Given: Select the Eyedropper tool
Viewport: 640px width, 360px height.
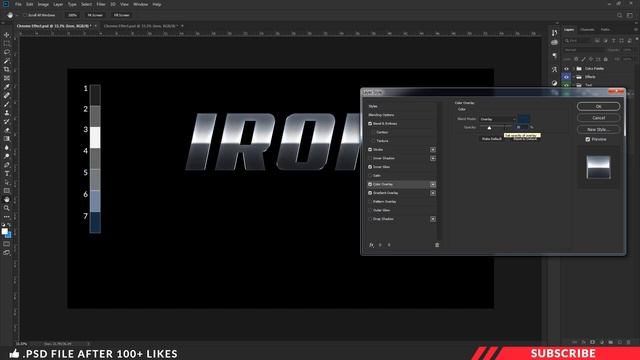Looking at the screenshot, I should click(7, 87).
